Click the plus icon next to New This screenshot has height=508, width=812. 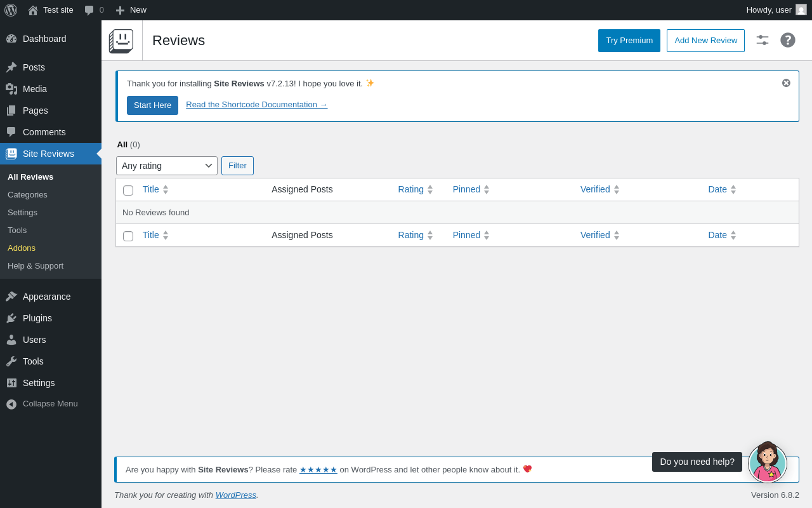click(x=120, y=10)
